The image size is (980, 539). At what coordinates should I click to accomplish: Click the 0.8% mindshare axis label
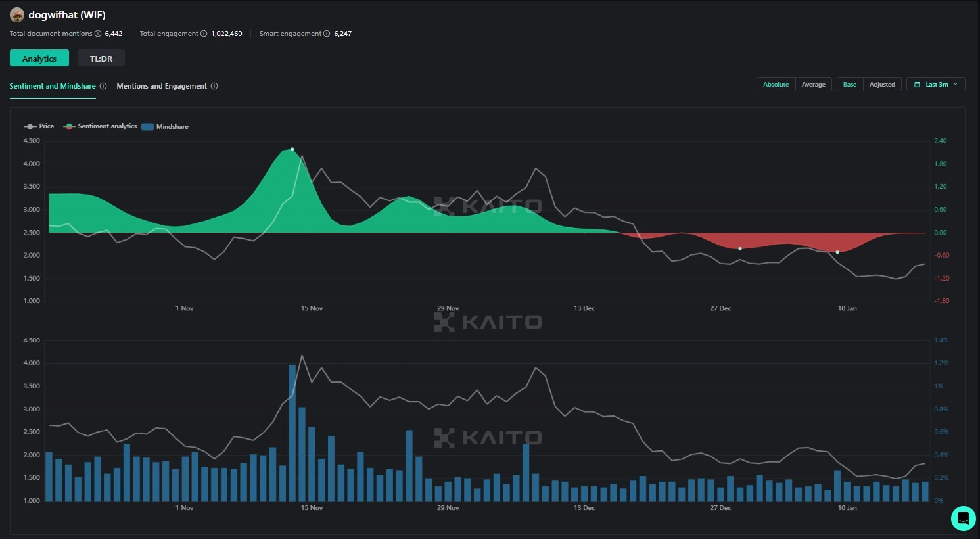coord(941,410)
